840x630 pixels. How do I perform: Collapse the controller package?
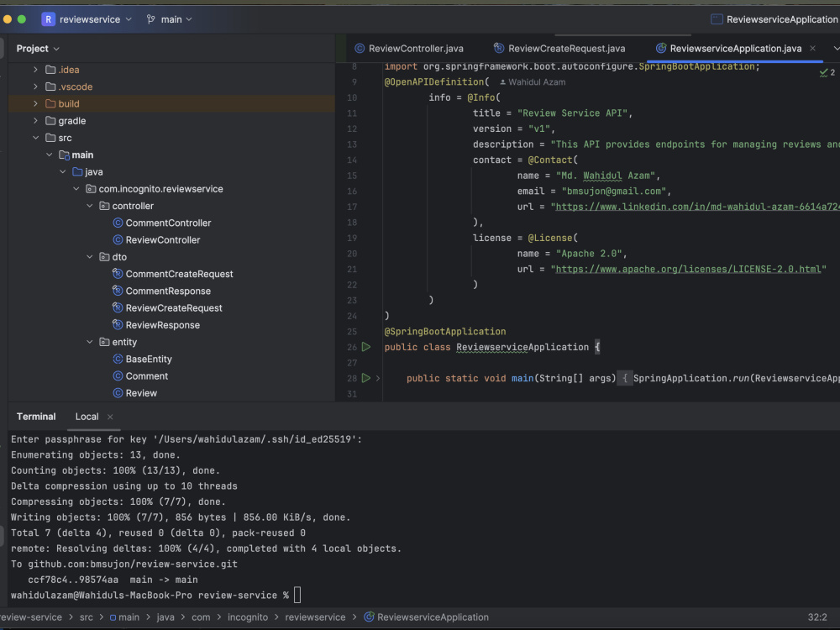[90, 207]
